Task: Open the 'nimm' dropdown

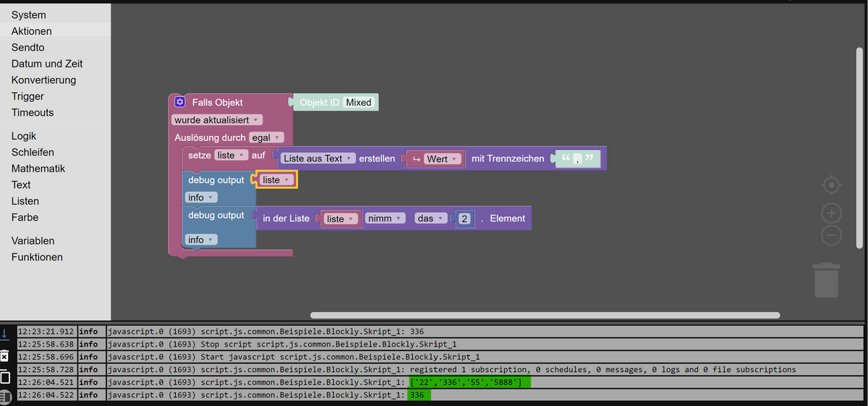Action: [x=386, y=218]
